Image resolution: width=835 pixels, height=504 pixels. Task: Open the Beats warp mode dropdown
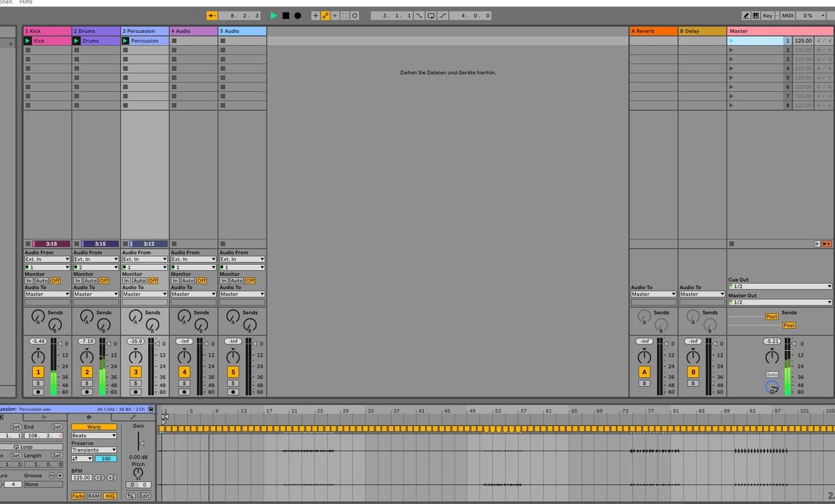[x=94, y=436]
